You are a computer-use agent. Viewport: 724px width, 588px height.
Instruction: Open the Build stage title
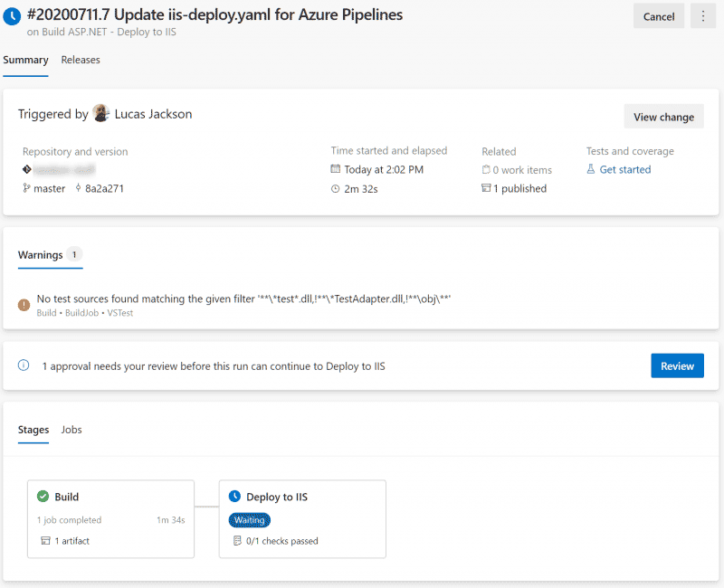(x=66, y=497)
